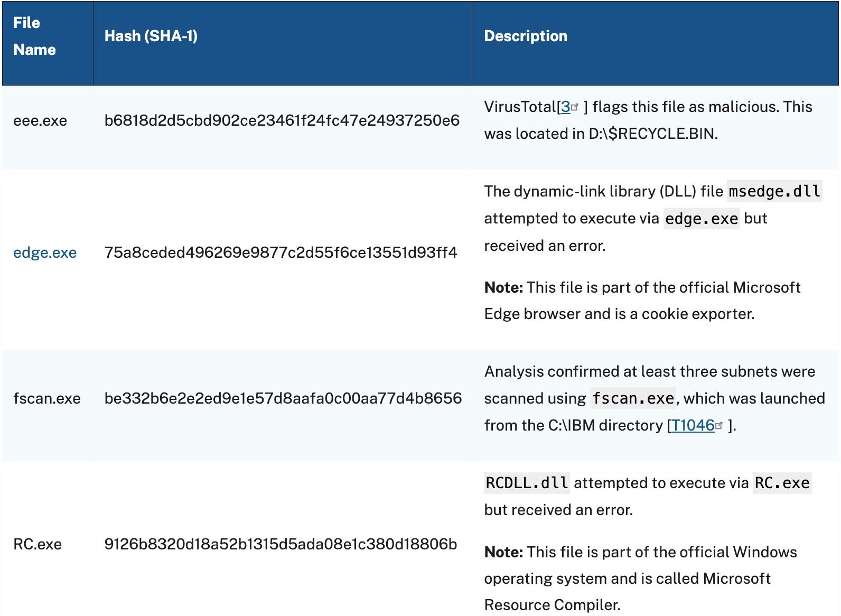Click the RC.exe file name cell
Viewport: 841px width, 616px height.
38,544
